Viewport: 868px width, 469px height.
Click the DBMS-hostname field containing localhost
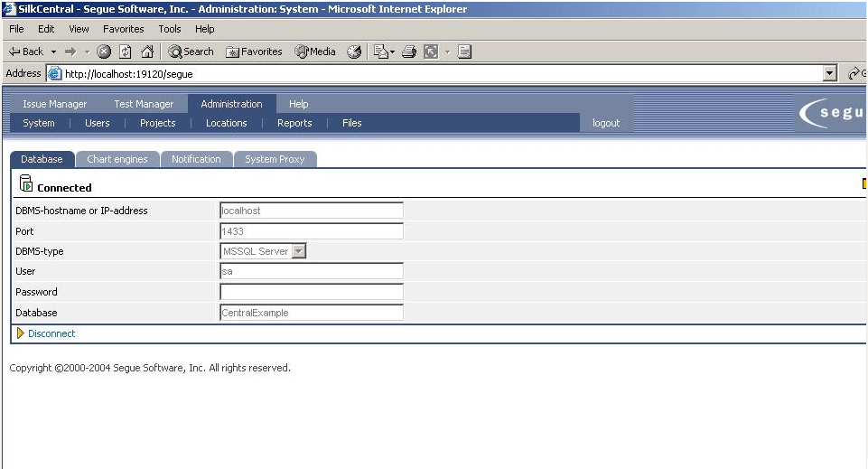pos(312,211)
